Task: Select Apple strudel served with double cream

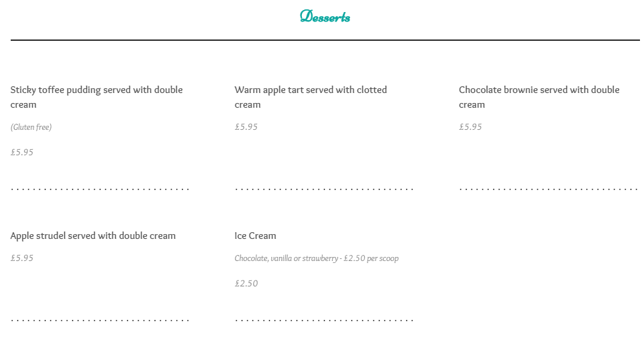Action: (93, 236)
